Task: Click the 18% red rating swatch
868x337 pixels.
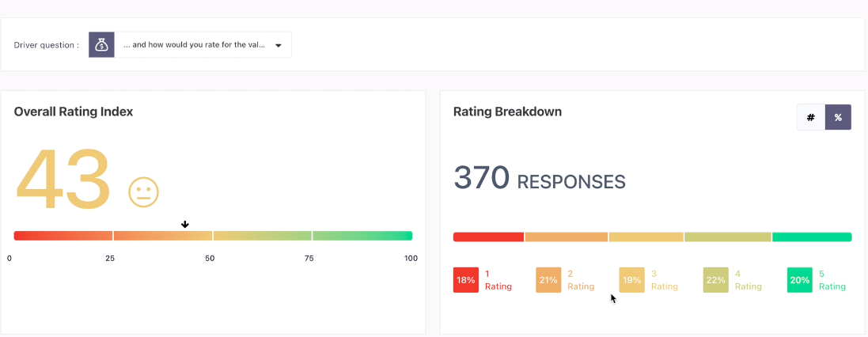Action: click(x=465, y=280)
